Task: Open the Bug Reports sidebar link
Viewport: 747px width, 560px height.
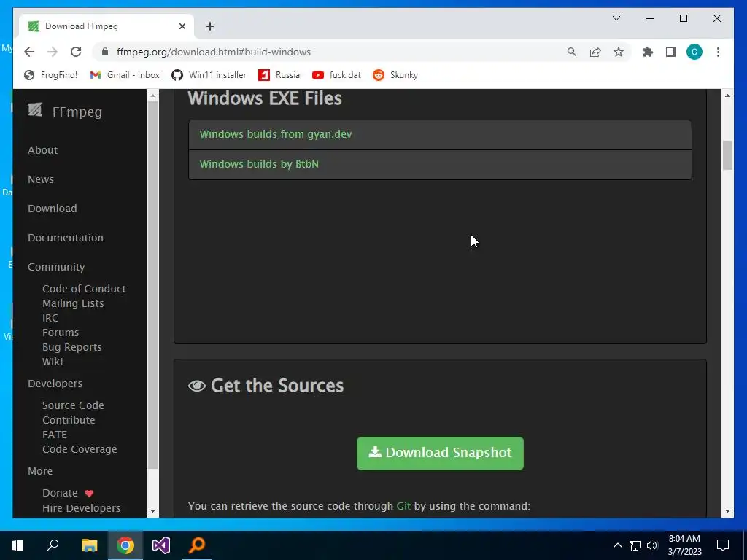Action: [72, 347]
